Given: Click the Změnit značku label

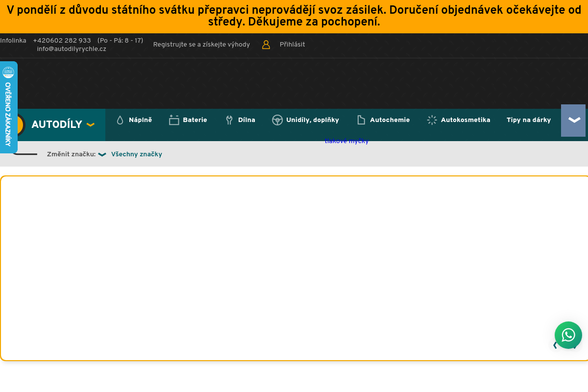Looking at the screenshot, I should click(71, 154).
